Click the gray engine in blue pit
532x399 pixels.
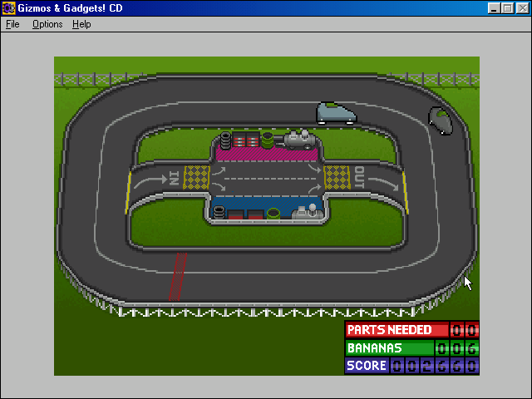(308, 212)
